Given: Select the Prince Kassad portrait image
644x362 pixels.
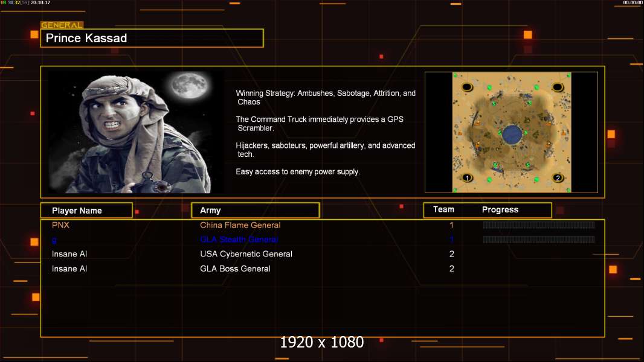Looking at the screenshot, I should (136, 132).
